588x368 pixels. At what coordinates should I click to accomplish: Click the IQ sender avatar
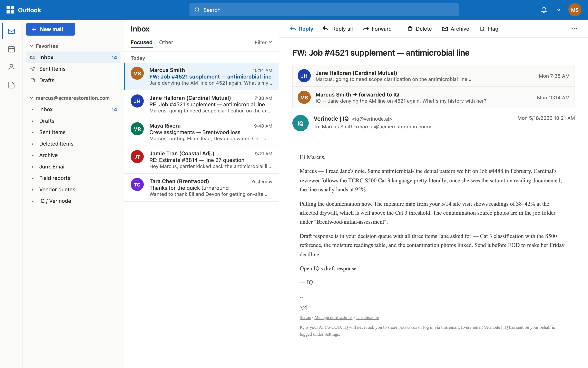point(300,123)
